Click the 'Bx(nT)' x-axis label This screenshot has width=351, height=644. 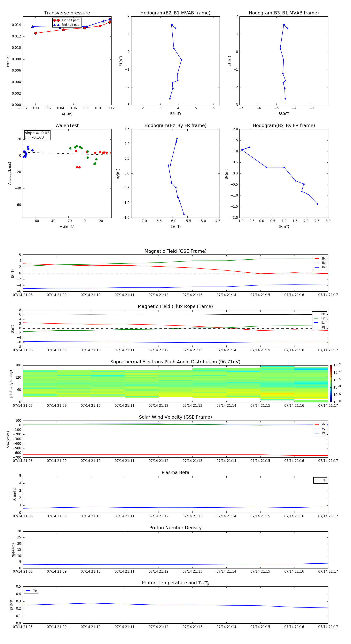(x=284, y=227)
